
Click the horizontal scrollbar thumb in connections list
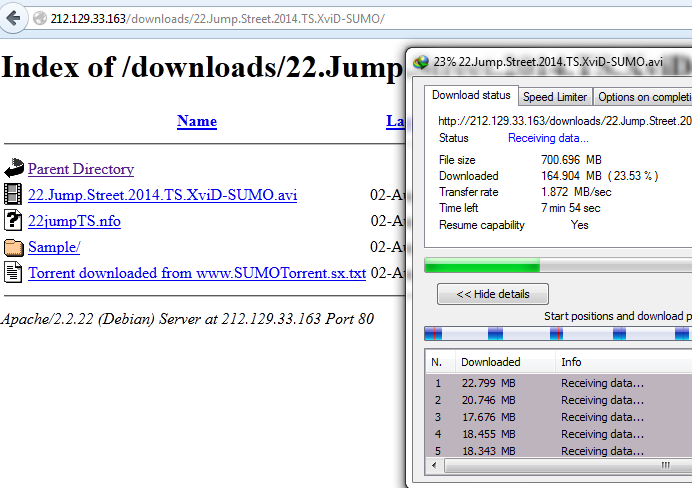coord(568,465)
